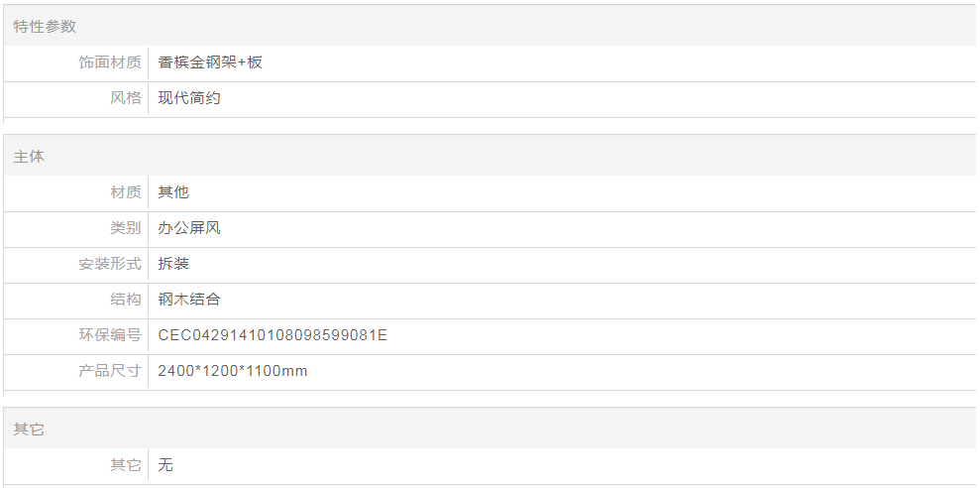
Task: Click the 材质 row label
Action: click(126, 192)
